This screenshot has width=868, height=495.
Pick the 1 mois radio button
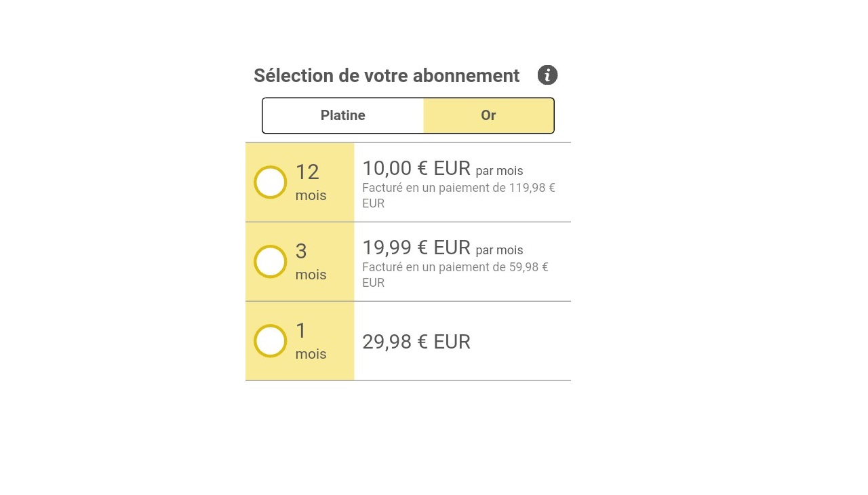270,341
